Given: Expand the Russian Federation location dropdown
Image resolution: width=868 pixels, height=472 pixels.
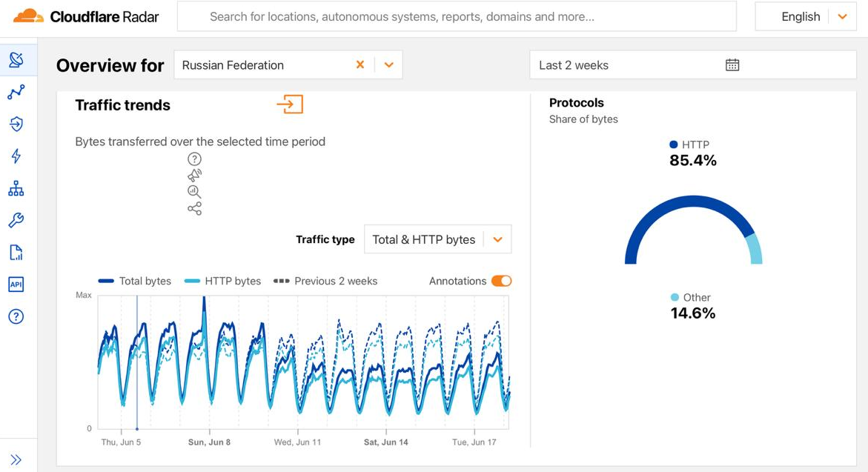Looking at the screenshot, I should coord(388,65).
